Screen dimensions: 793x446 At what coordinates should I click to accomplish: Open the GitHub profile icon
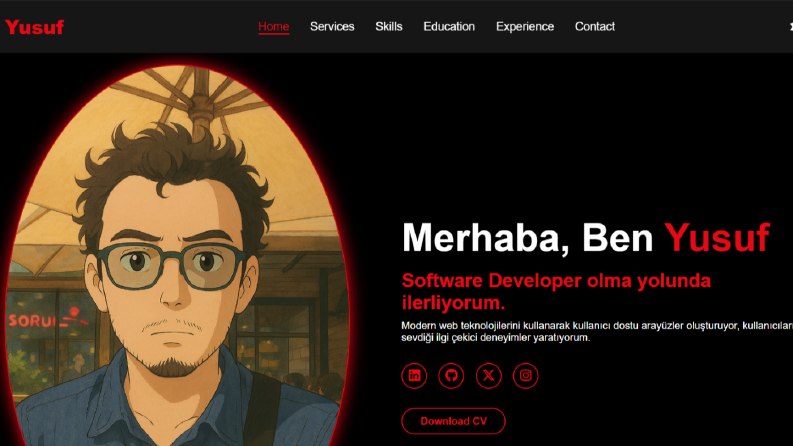pos(451,376)
